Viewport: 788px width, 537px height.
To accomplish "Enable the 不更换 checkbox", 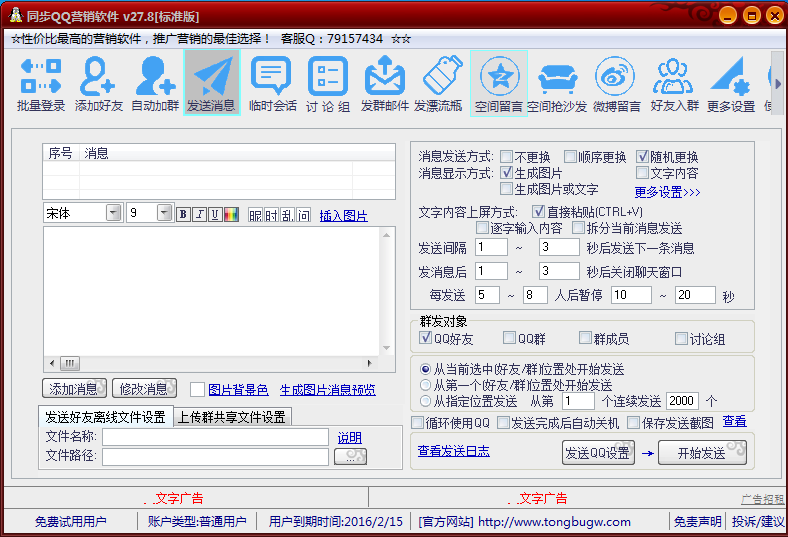I will 507,156.
